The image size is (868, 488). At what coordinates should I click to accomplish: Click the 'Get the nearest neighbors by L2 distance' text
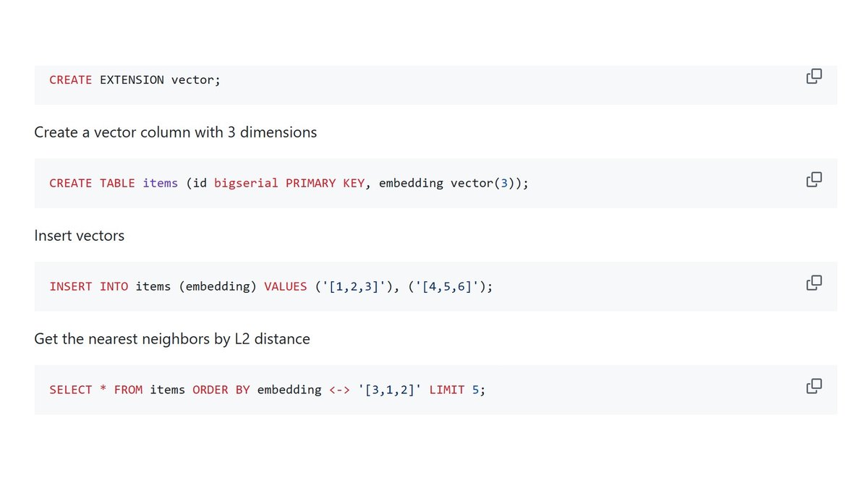click(x=172, y=339)
